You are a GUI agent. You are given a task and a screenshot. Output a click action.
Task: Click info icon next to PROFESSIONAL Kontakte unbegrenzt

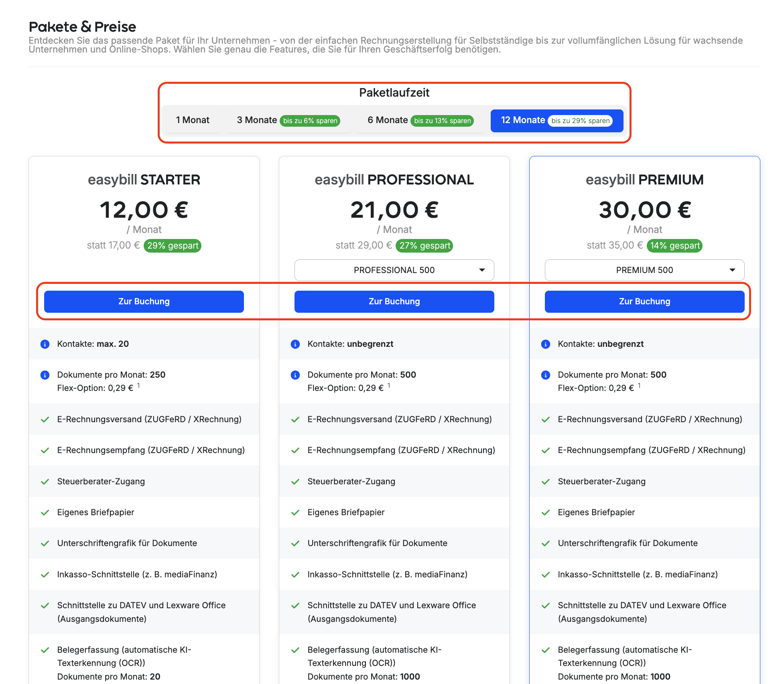[x=295, y=344]
